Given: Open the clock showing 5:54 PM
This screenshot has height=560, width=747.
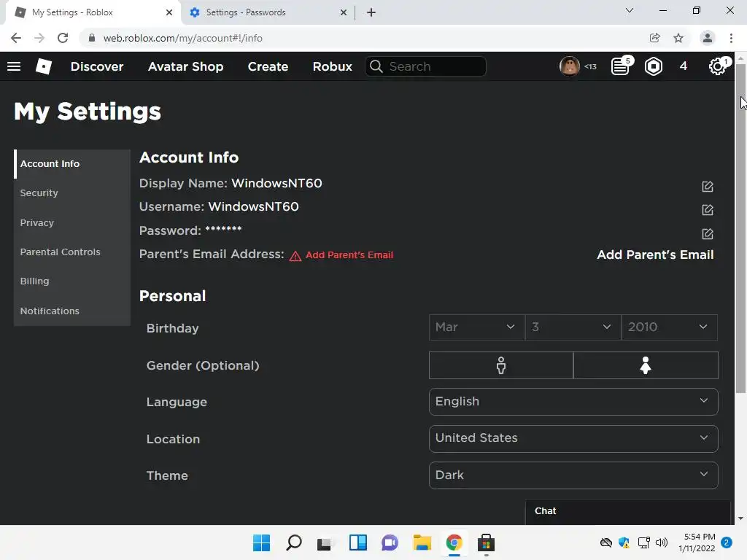Looking at the screenshot, I should [x=697, y=542].
